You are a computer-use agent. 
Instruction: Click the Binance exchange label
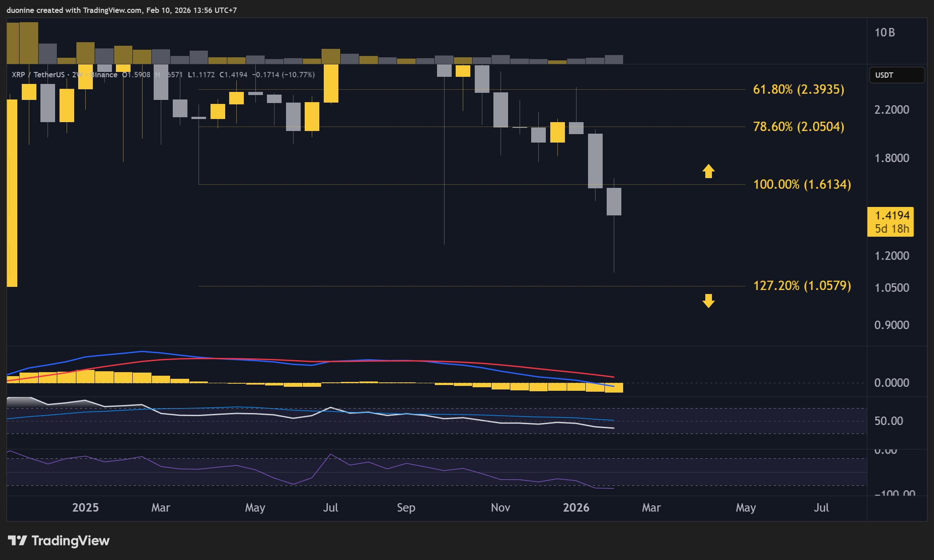click(103, 75)
